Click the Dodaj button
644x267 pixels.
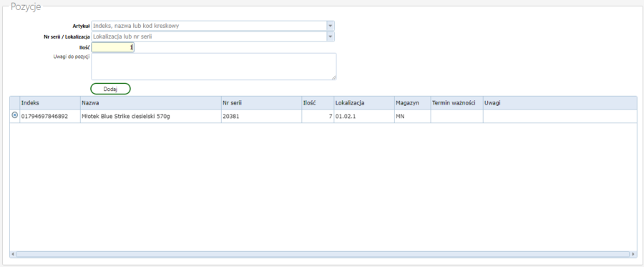point(110,89)
